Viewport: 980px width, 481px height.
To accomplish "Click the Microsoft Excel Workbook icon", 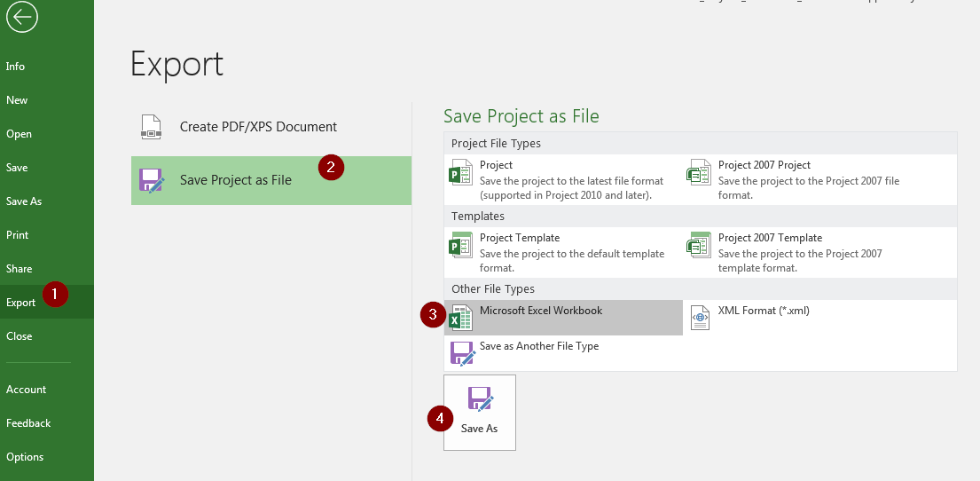I will coord(461,318).
